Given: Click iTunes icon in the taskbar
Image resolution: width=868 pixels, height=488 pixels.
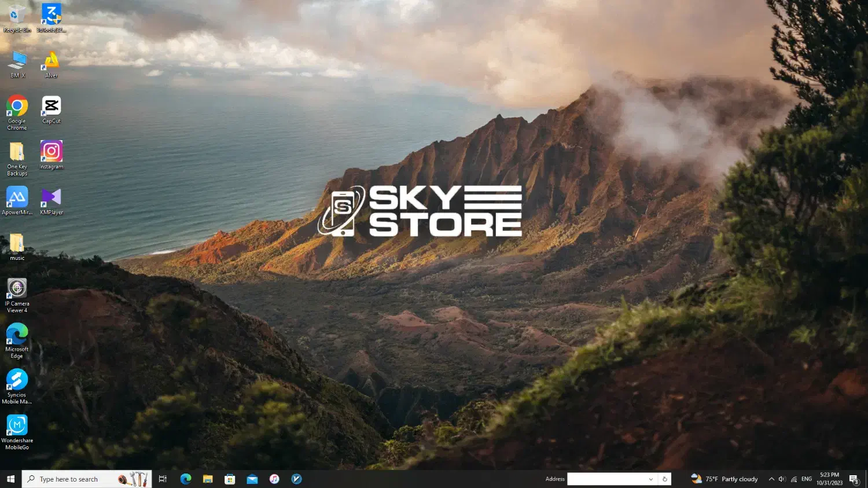Looking at the screenshot, I should pyautogui.click(x=274, y=479).
